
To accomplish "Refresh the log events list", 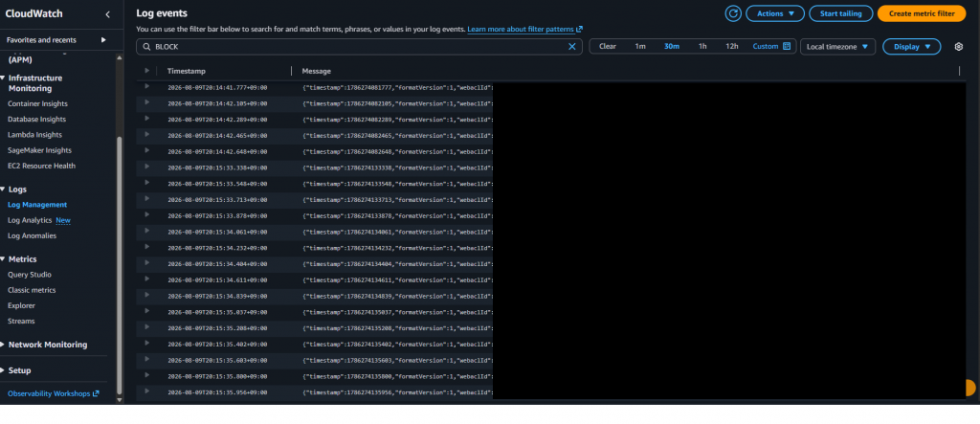I will (733, 13).
